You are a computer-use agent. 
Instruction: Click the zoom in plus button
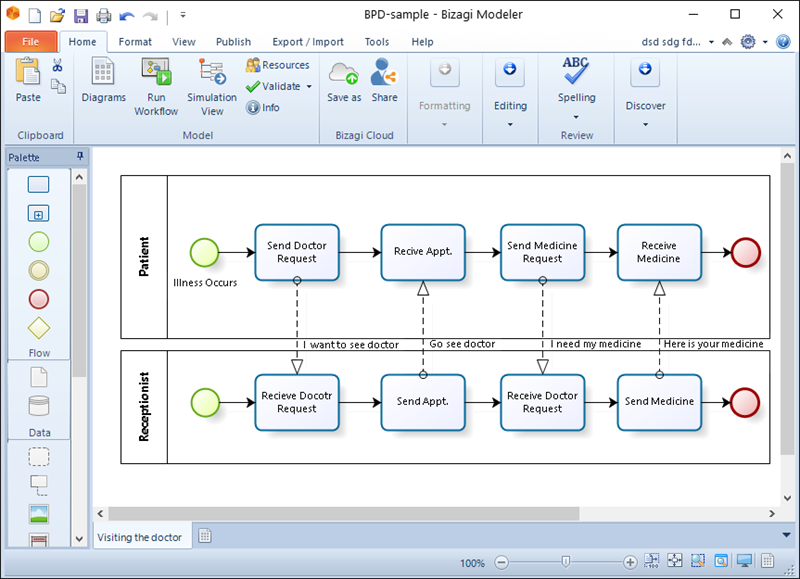pos(630,562)
